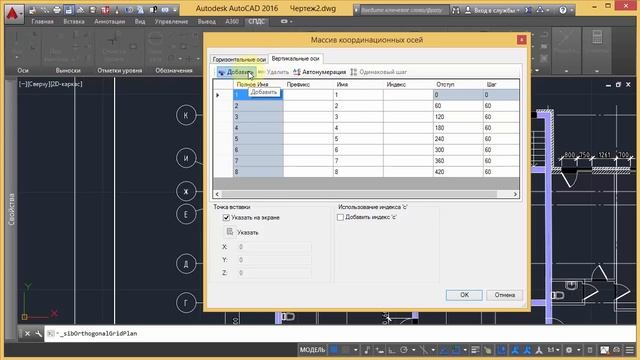Click the binoculars search icon in title bar
This screenshot has width=640, height=360.
tap(456, 10)
